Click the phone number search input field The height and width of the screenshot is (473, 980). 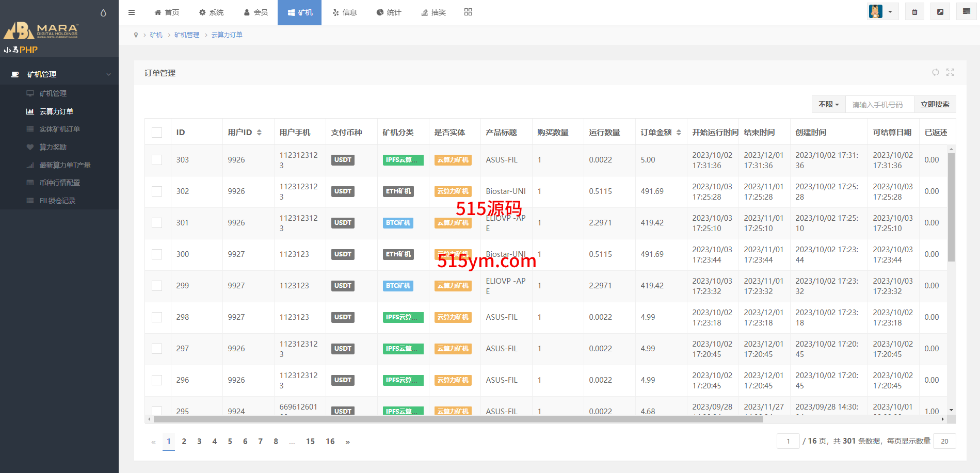[x=879, y=104]
